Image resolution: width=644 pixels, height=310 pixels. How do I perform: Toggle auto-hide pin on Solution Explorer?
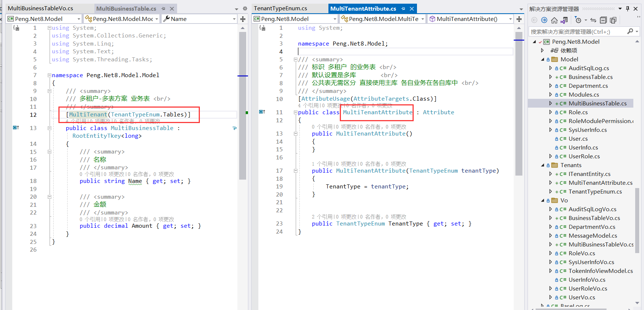627,8
